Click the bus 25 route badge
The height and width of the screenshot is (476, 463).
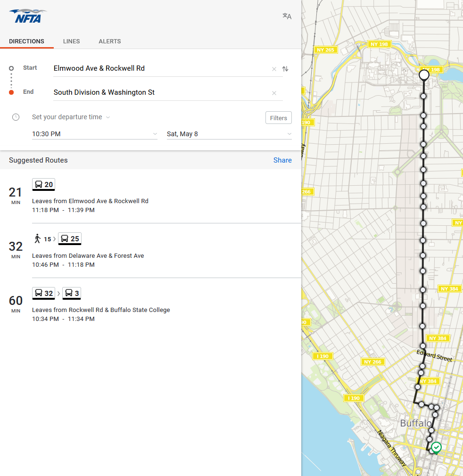point(70,239)
